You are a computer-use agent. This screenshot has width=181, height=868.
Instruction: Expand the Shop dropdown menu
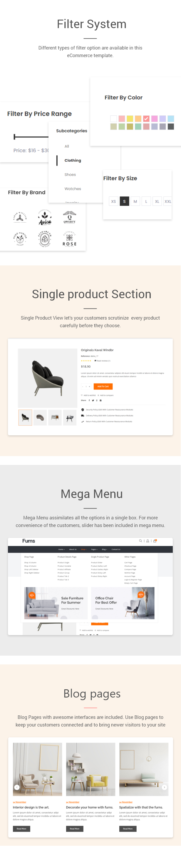point(83,549)
